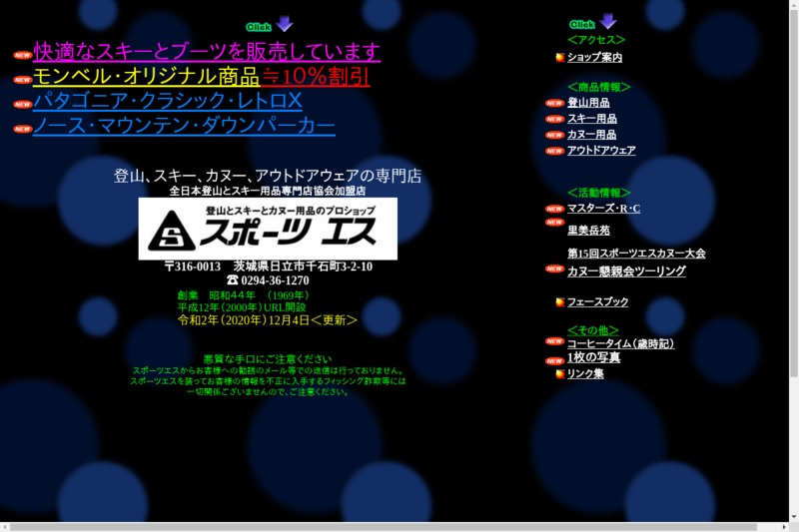Click the NEW badge beside アウトドアウェア
This screenshot has height=532, width=799.
(x=554, y=151)
